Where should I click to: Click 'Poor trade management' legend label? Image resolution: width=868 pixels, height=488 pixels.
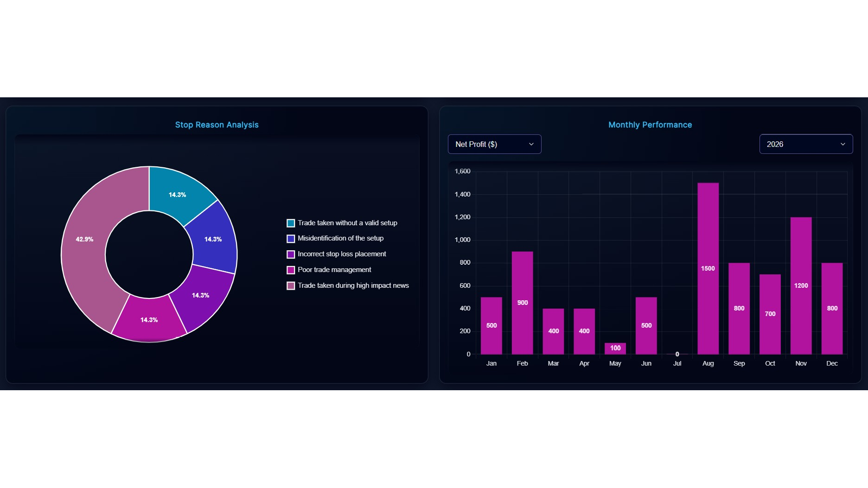[x=334, y=270]
